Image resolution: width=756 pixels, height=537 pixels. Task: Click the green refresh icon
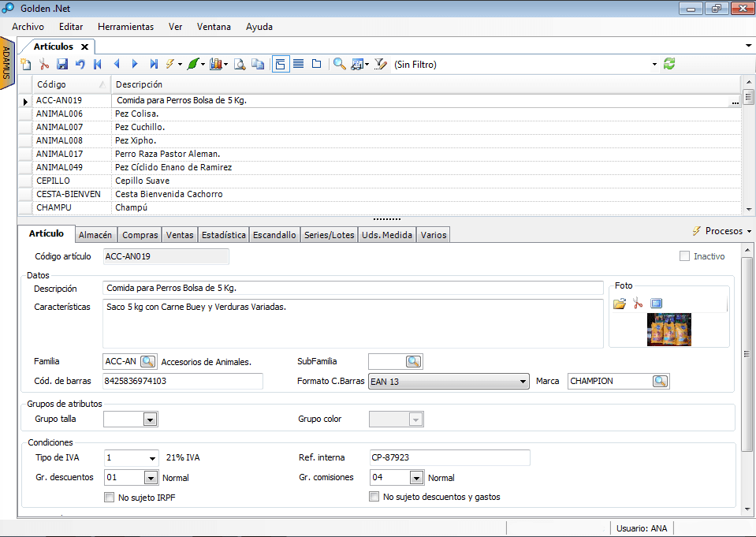[x=669, y=65]
